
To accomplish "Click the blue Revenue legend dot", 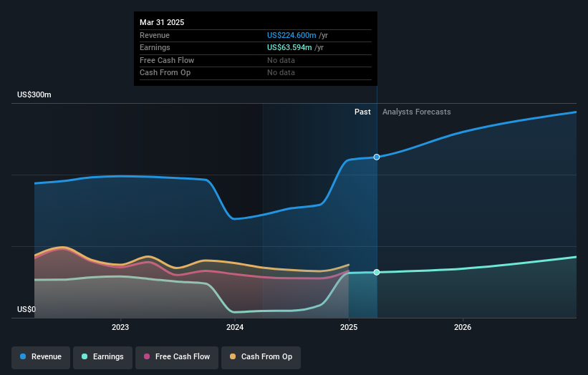I will tap(23, 356).
